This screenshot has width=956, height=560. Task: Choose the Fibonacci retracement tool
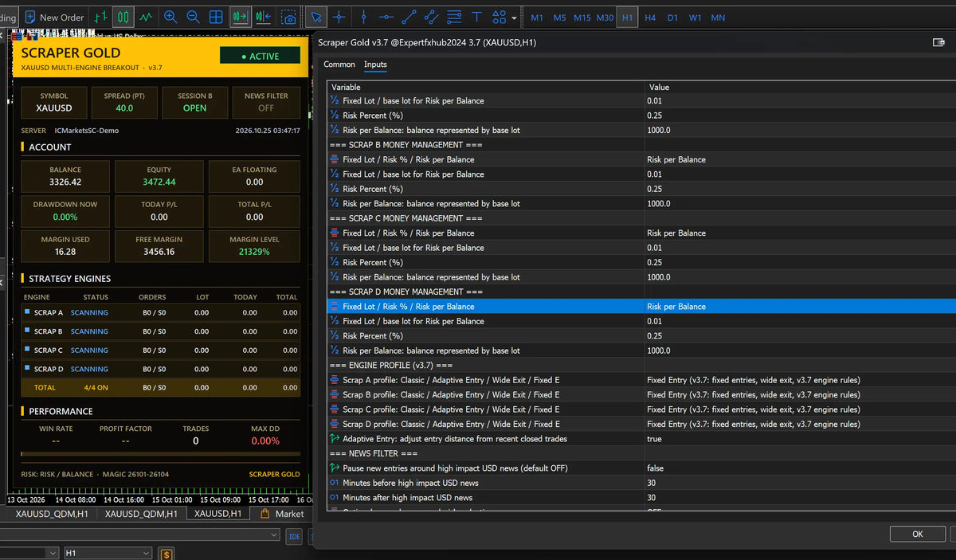(x=454, y=17)
